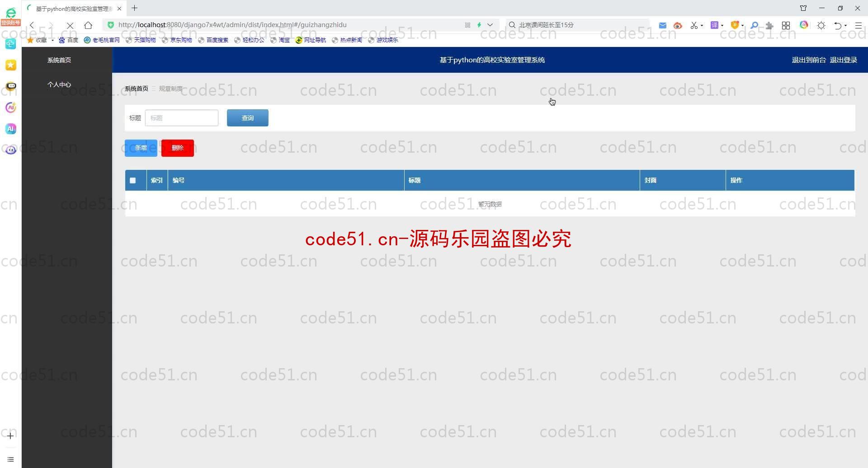
Task: Toggle the select-all checkbox in table header
Action: pyautogui.click(x=132, y=180)
